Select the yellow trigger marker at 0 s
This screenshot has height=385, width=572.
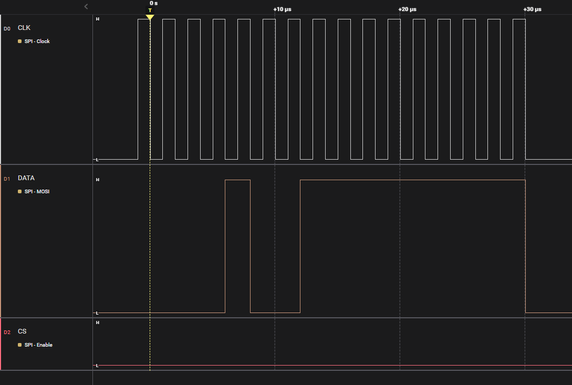150,17
